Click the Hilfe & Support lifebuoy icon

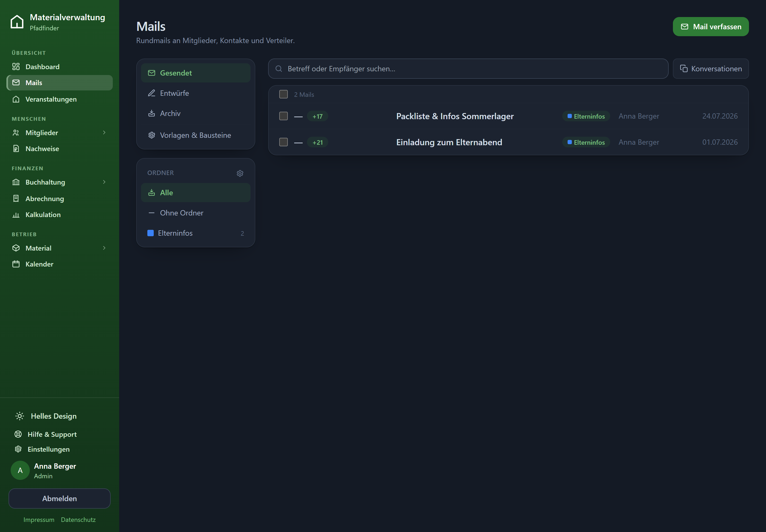click(x=18, y=434)
